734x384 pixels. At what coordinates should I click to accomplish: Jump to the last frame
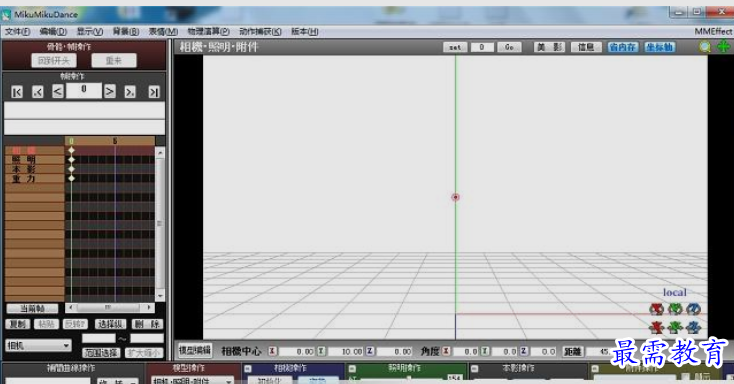[x=154, y=92]
